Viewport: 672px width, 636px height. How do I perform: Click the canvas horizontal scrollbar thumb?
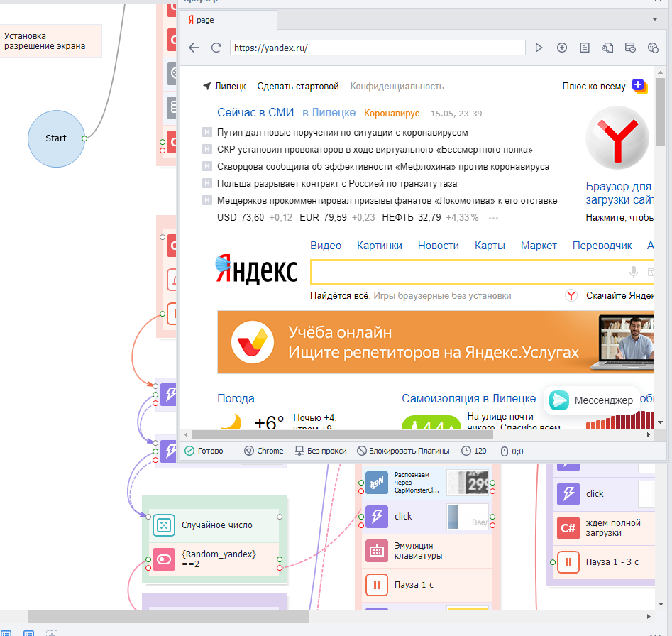coord(168,616)
